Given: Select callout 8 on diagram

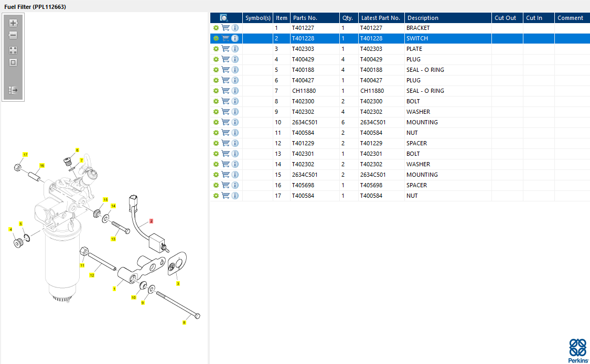Looking at the screenshot, I should 184,323.
